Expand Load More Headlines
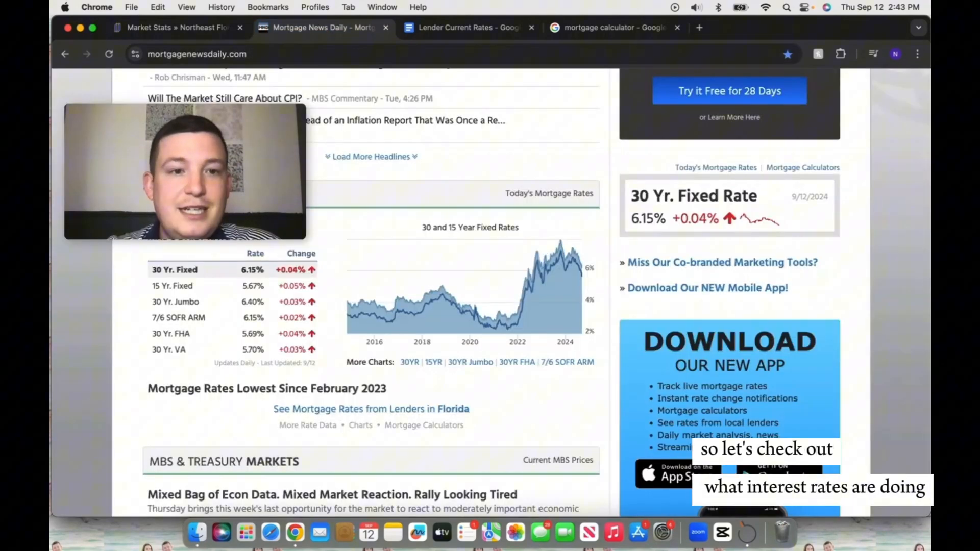The image size is (980, 551). click(x=371, y=157)
